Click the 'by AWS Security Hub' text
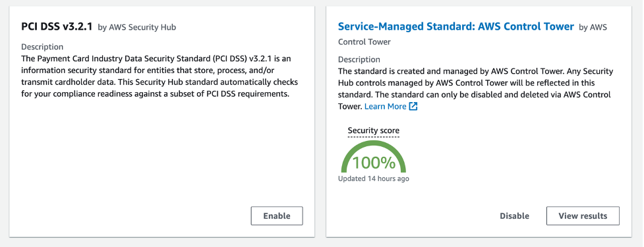The image size is (644, 247). tap(136, 28)
